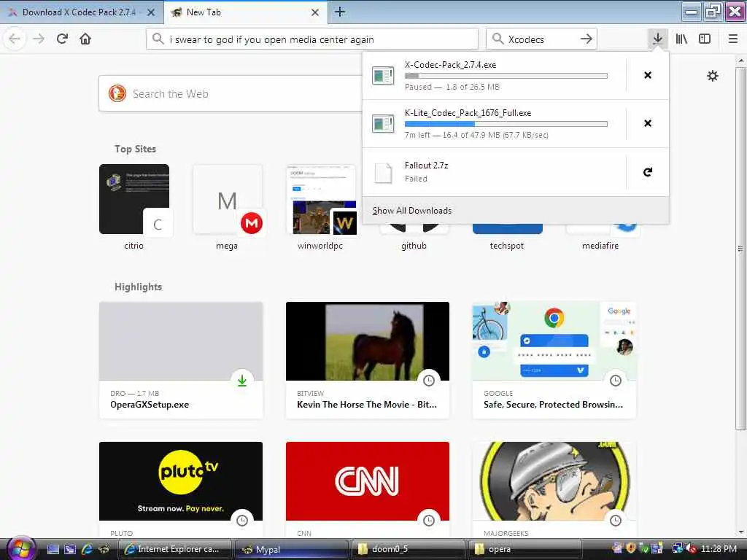This screenshot has height=560, width=747.
Task: Switch to Mypal taskbar button
Action: point(292,549)
